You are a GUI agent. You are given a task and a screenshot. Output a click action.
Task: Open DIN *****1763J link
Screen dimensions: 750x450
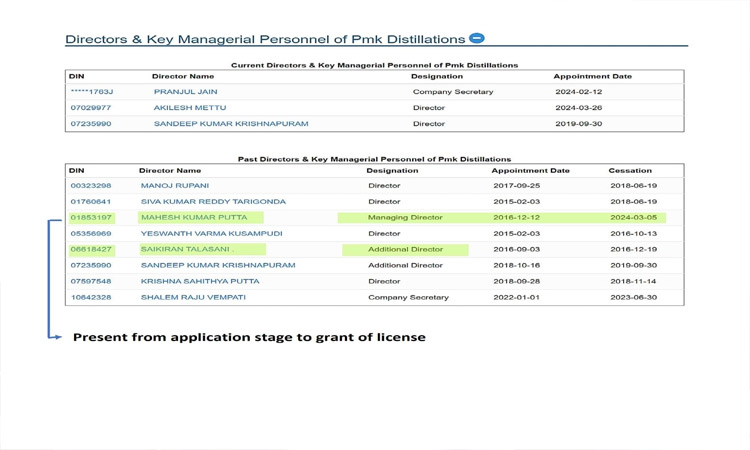tap(92, 91)
